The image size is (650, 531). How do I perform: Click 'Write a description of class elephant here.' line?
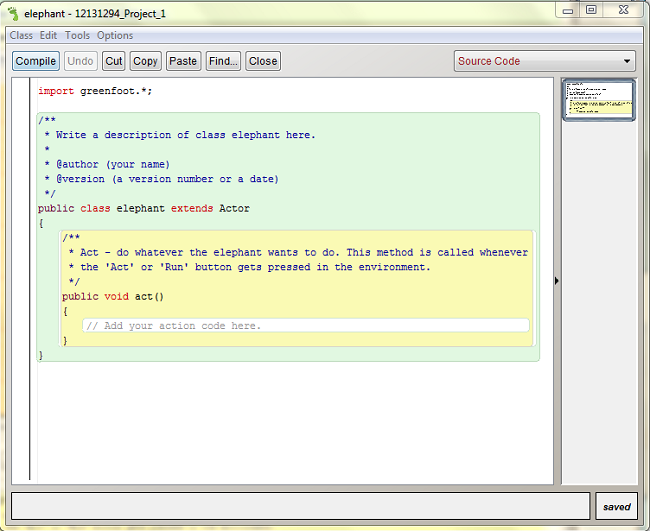tap(180, 135)
